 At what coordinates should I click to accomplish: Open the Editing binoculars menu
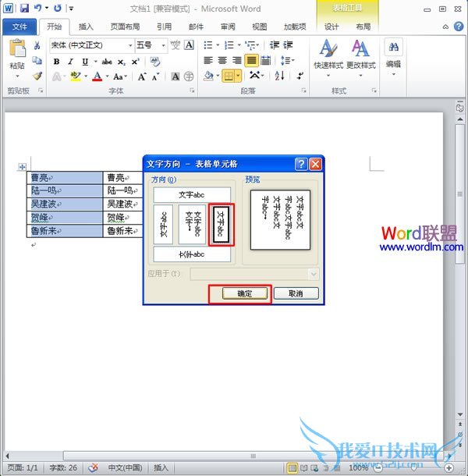[x=393, y=57]
